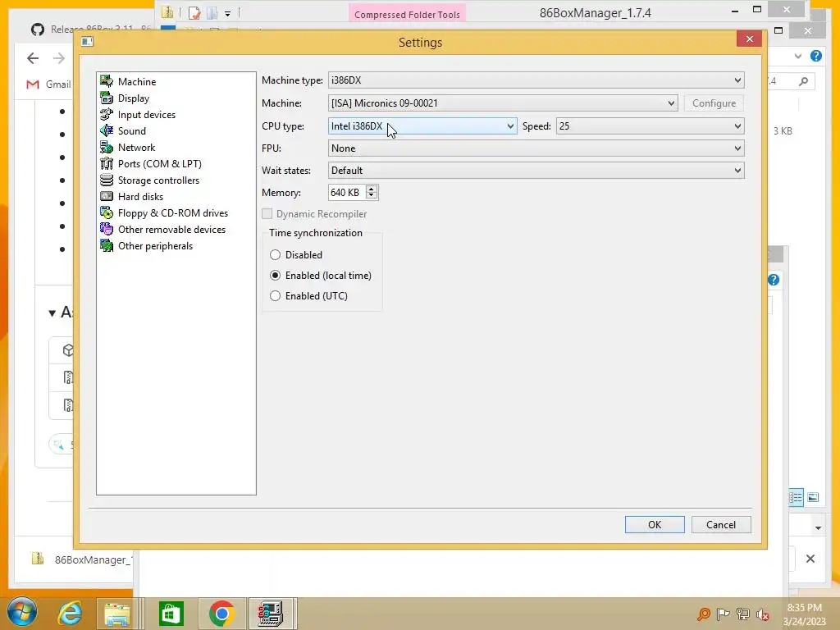
Task: Open Other removable devices icon
Action: click(x=107, y=230)
